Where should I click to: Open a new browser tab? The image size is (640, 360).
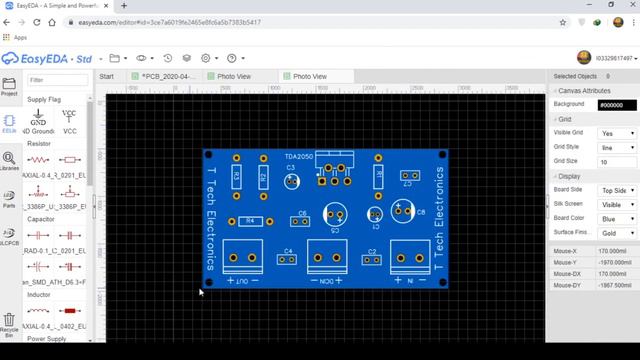[x=124, y=6]
